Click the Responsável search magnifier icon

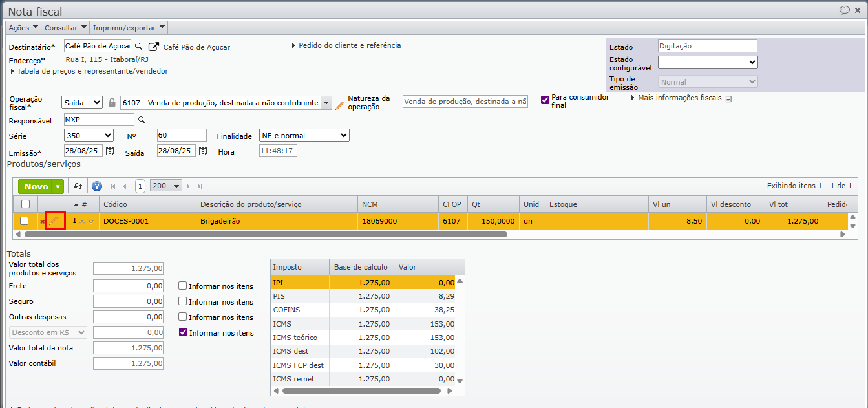[x=142, y=120]
